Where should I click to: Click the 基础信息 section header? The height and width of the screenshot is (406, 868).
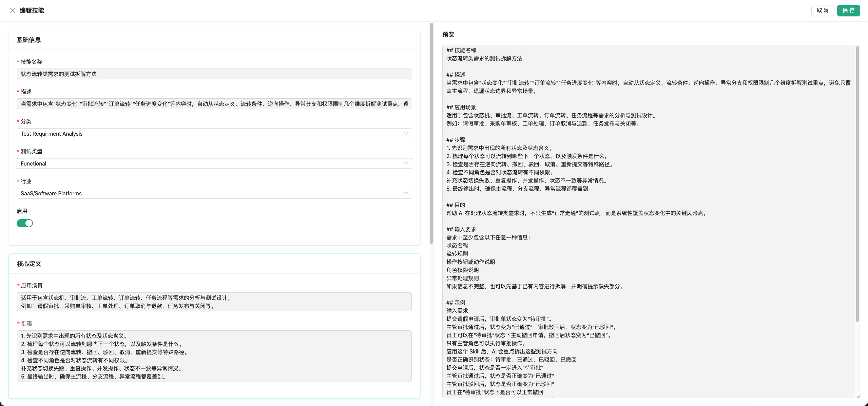pos(28,40)
